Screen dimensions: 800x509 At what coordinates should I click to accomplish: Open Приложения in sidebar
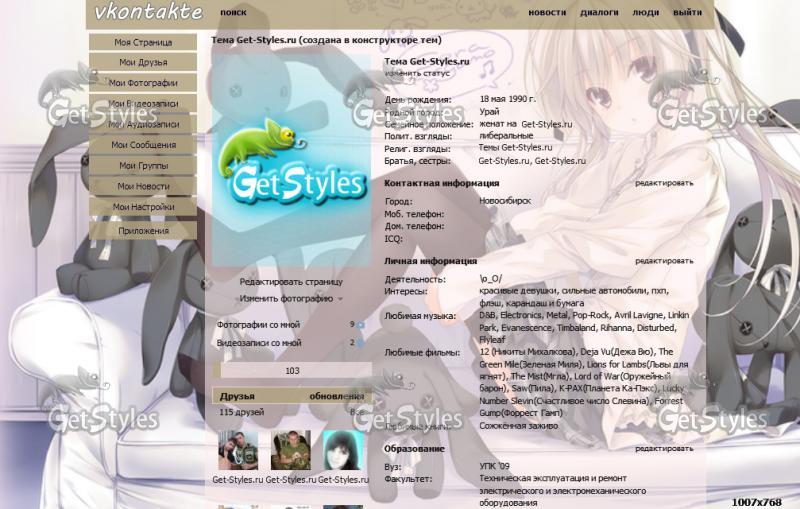(x=143, y=231)
